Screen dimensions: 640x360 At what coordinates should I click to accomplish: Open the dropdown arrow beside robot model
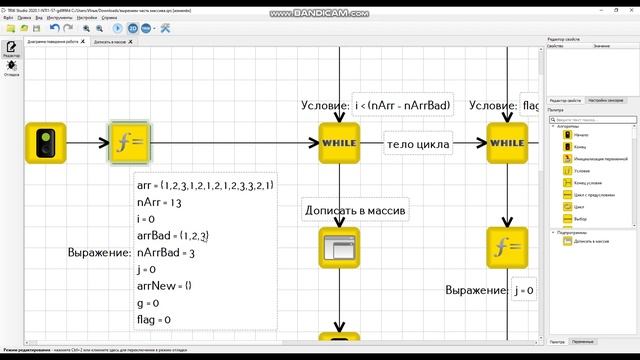coord(154,29)
